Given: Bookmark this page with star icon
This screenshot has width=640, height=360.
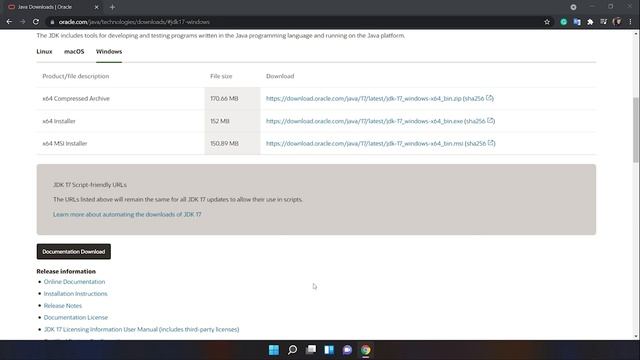Looking at the screenshot, I should tap(547, 22).
